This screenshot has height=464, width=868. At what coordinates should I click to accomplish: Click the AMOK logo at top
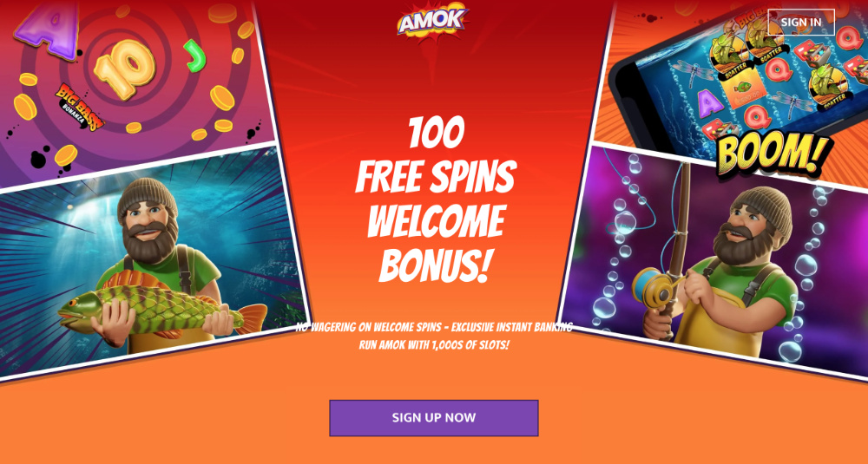coord(433,23)
